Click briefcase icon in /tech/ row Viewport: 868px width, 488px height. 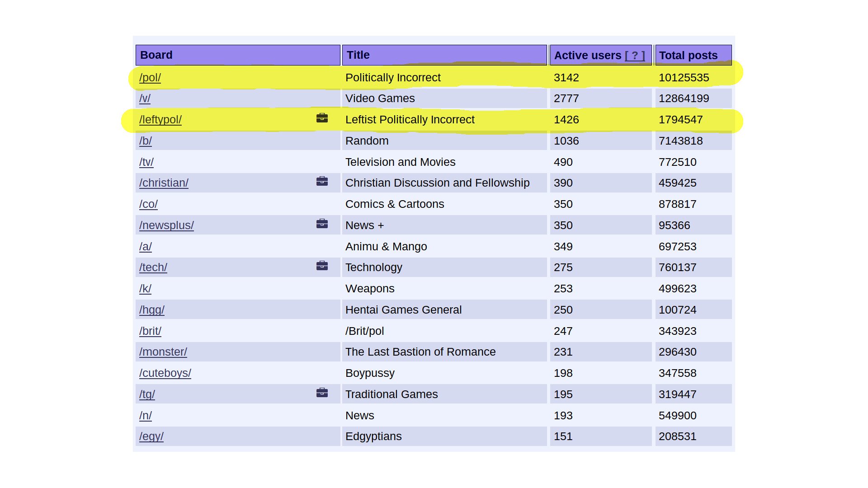pos(322,266)
